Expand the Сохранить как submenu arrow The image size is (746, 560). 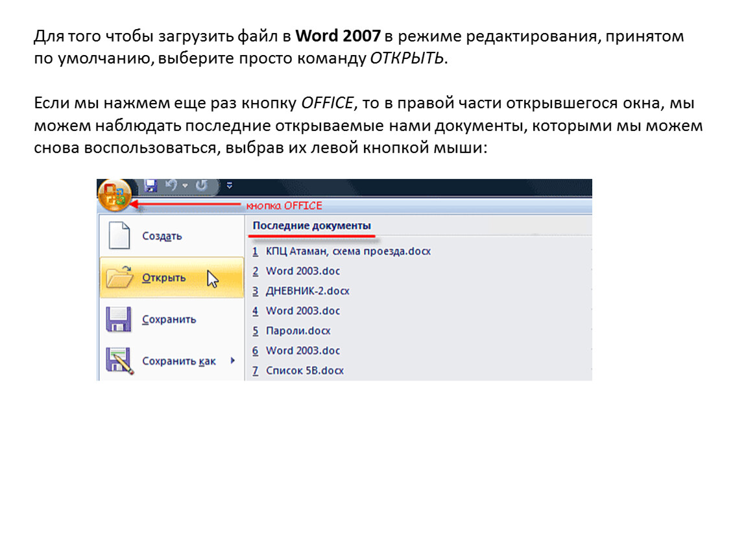point(233,361)
